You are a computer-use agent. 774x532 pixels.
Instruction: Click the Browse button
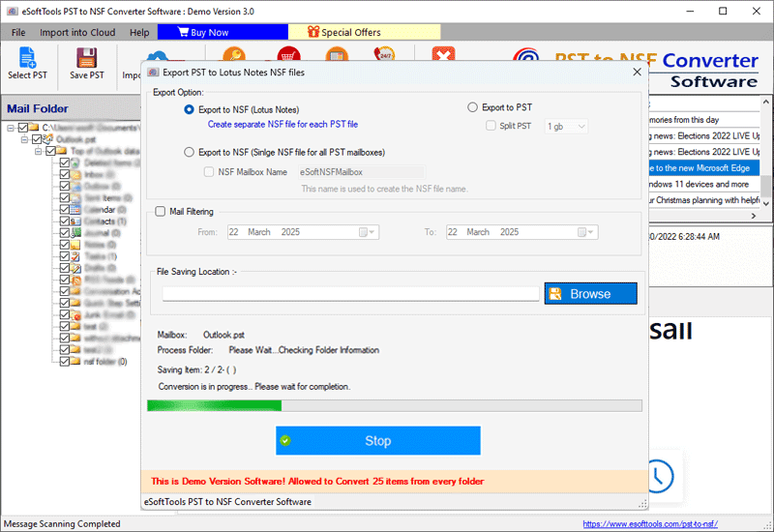point(590,294)
